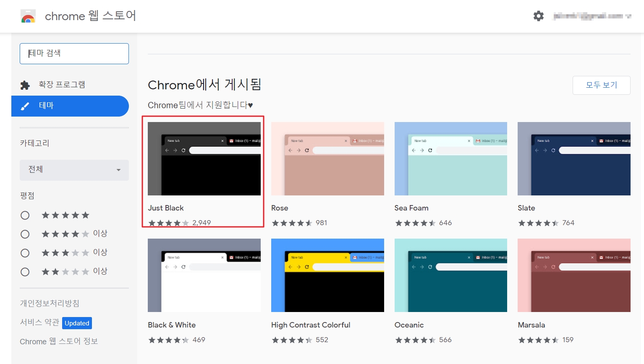
Task: Expand the 전체 category dropdown
Action: click(x=74, y=170)
